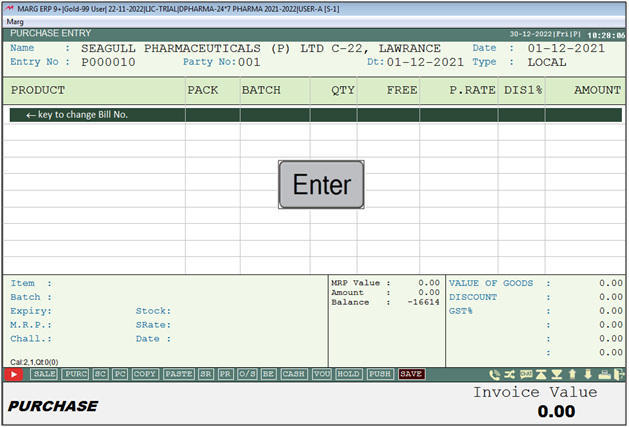Click the GST% label
The image size is (629, 427).
coord(461,311)
